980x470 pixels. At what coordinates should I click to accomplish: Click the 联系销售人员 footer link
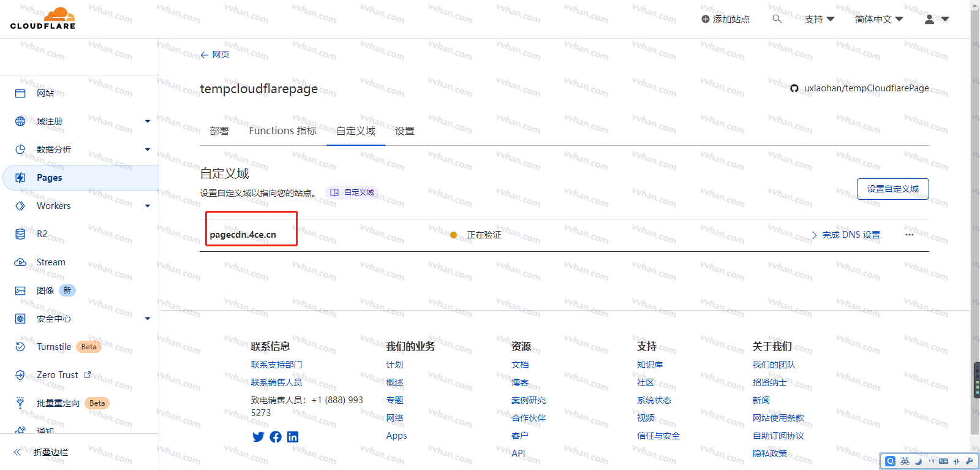pos(276,382)
